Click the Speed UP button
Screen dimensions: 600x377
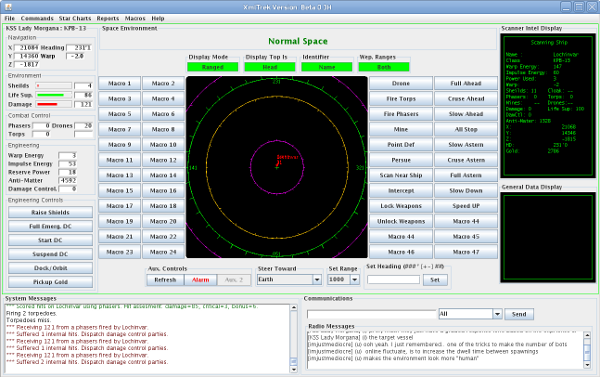(x=466, y=206)
